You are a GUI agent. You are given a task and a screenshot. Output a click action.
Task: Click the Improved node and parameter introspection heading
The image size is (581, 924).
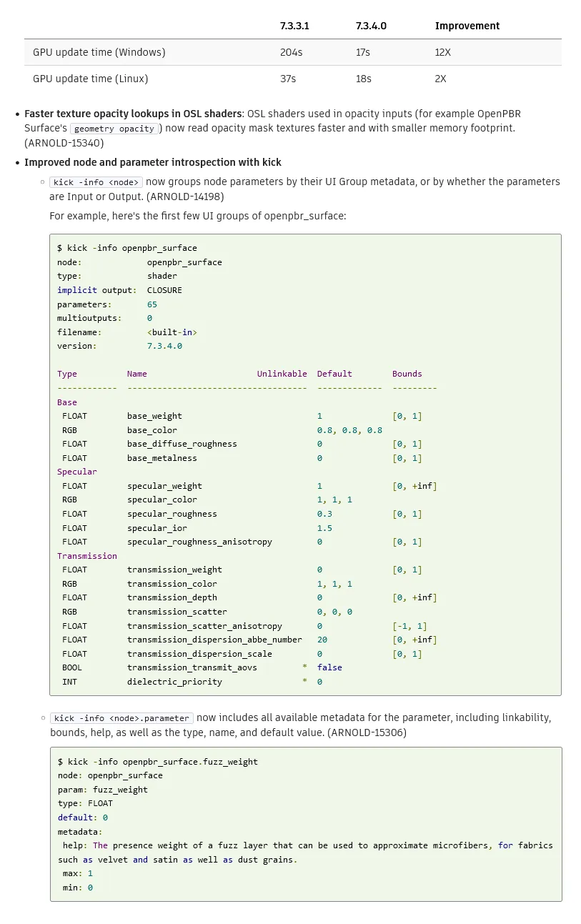pos(153,162)
